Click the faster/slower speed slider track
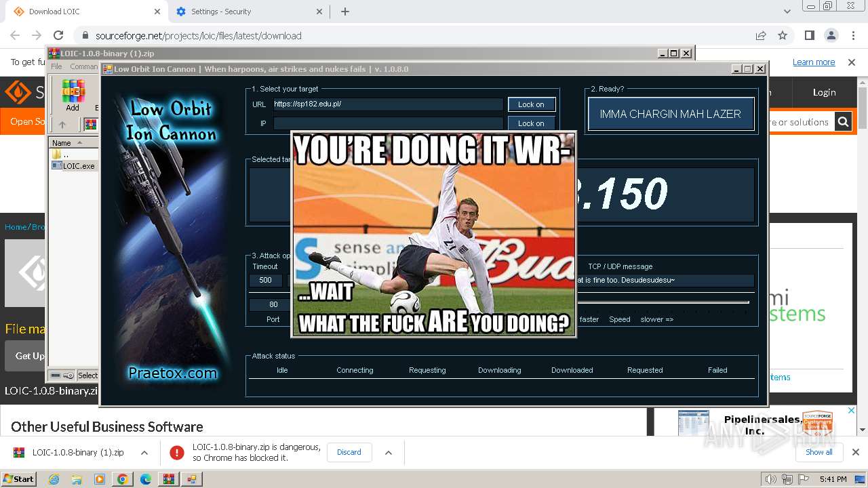868x488 pixels. pos(663,303)
